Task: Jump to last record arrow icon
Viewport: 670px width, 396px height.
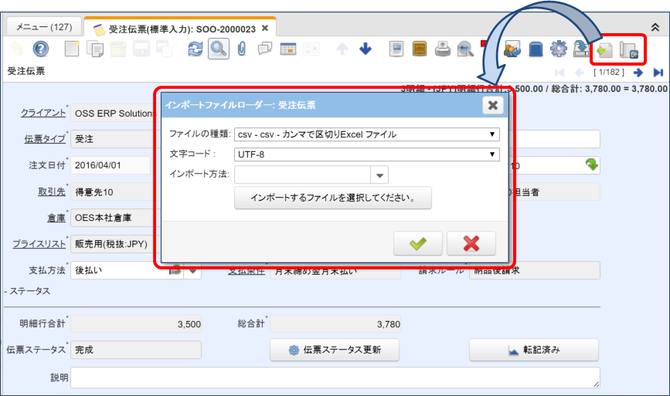Action: tap(658, 73)
